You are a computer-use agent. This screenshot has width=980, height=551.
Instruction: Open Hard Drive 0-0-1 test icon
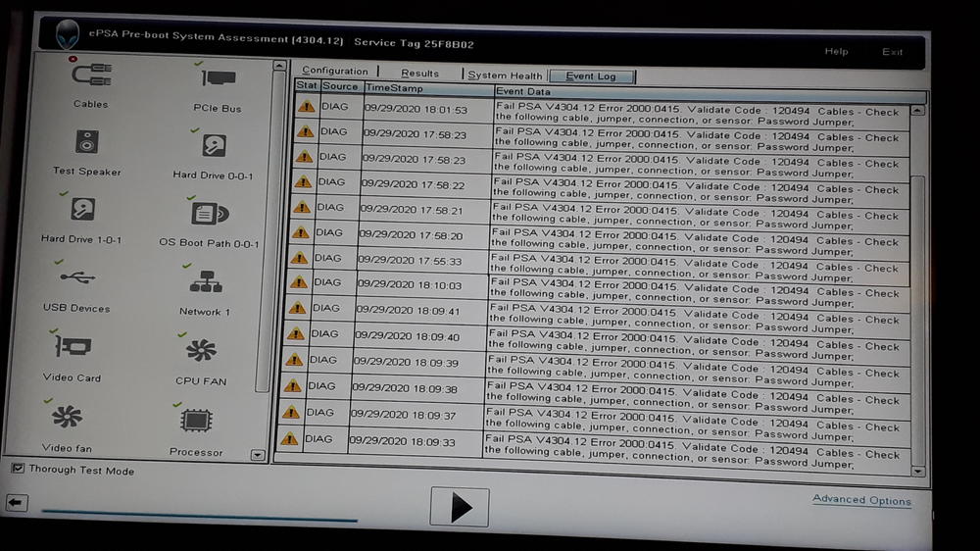[214, 147]
